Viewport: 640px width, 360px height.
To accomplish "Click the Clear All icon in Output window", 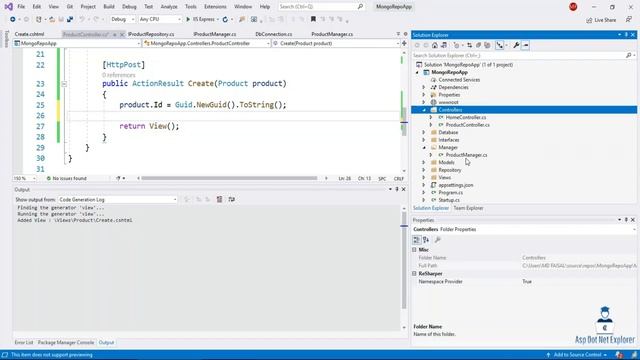I will (x=220, y=199).
